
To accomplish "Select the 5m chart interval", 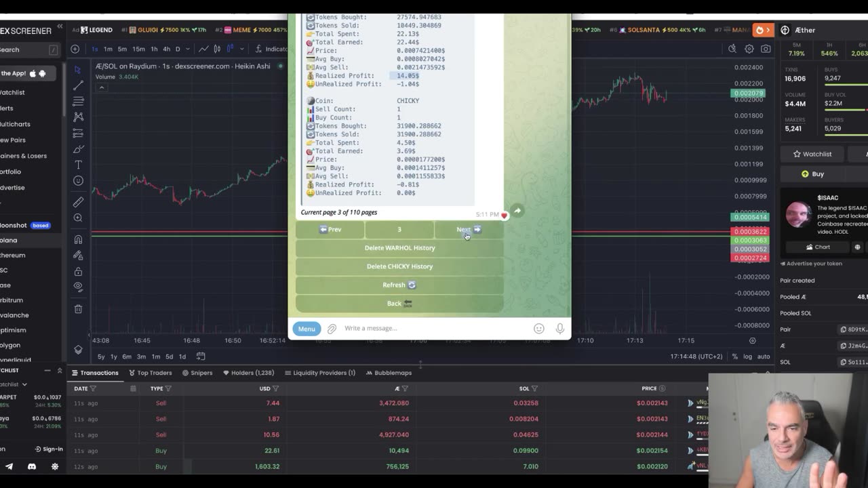I will click(x=122, y=49).
